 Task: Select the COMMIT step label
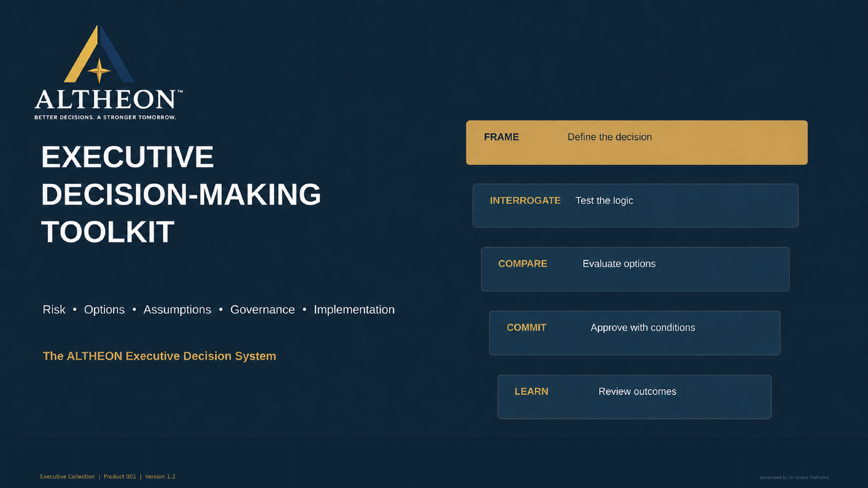point(526,328)
